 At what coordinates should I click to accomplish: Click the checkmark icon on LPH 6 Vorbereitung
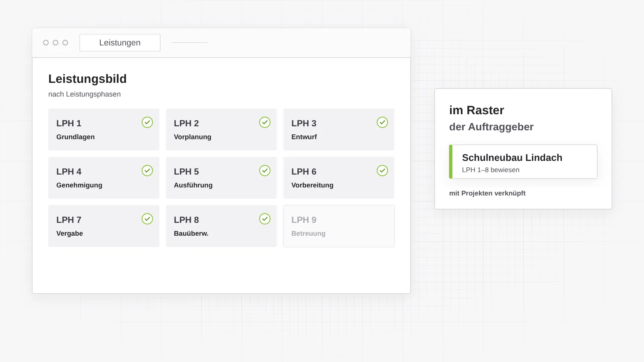click(382, 171)
